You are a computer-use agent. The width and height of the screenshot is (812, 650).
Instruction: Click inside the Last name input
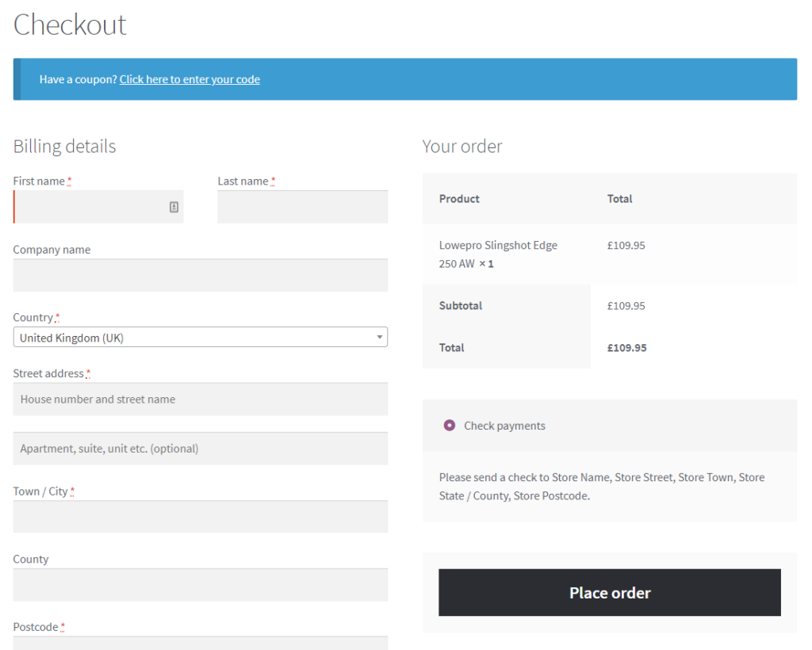coord(302,206)
